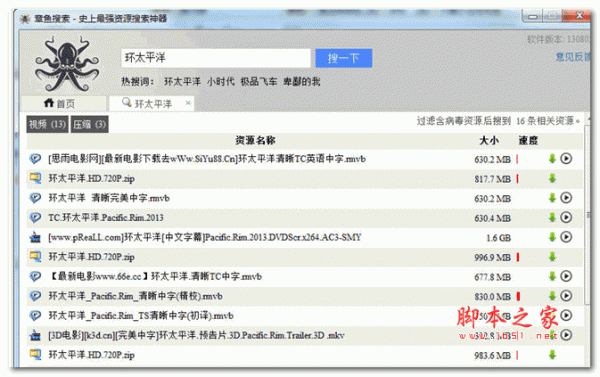Click the 软件版本 version text
The image size is (600, 377).
pyautogui.click(x=558, y=39)
